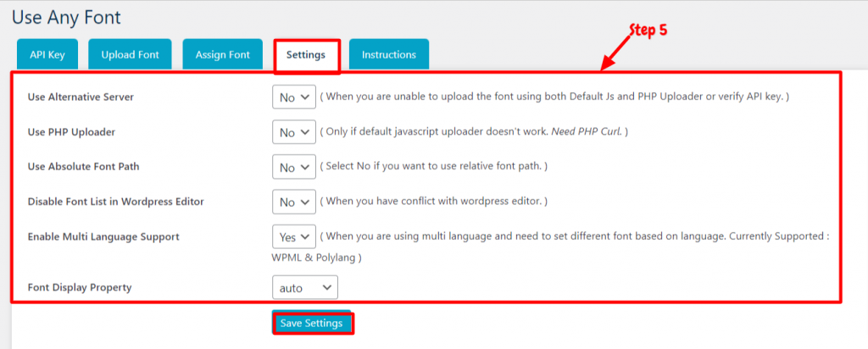Click the verify API key description text
The image size is (868, 349).
(554, 97)
